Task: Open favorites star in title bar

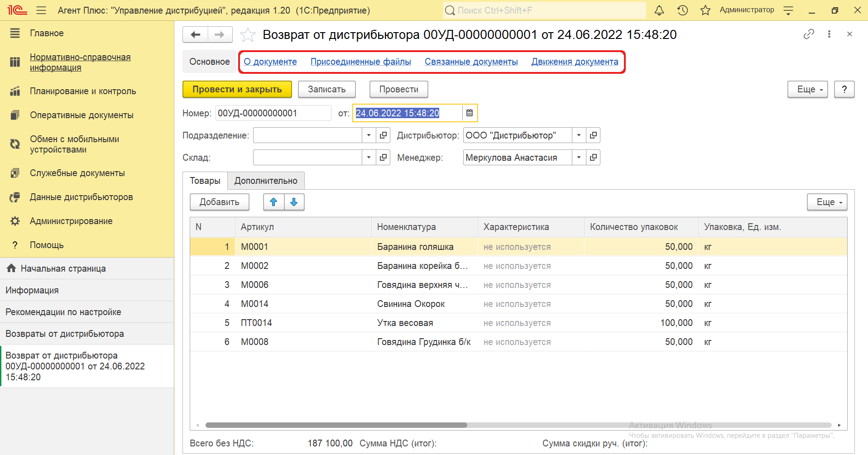Action: pyautogui.click(x=705, y=10)
